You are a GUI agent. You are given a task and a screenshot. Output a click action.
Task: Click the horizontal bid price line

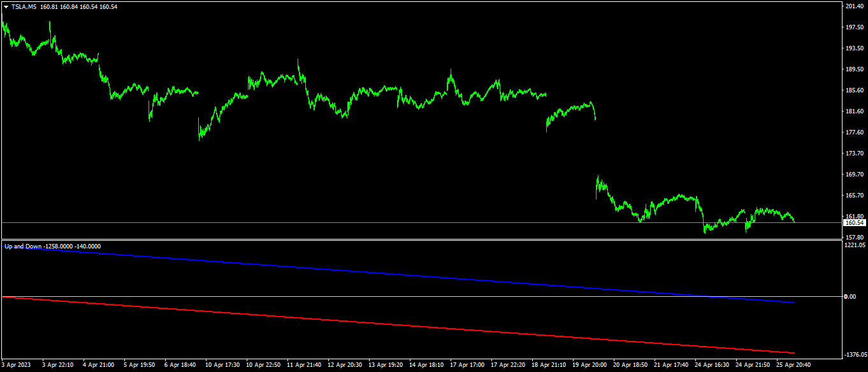pos(421,222)
